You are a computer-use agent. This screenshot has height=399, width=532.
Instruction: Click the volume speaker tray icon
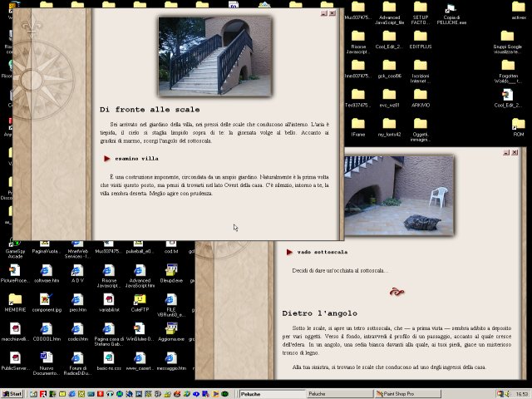click(x=507, y=394)
